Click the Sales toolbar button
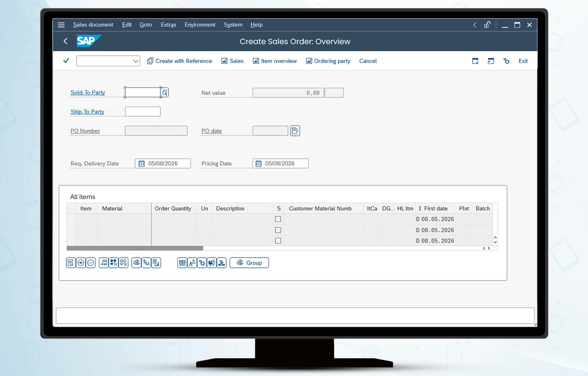Viewport: 588px width, 376px height. click(x=232, y=61)
